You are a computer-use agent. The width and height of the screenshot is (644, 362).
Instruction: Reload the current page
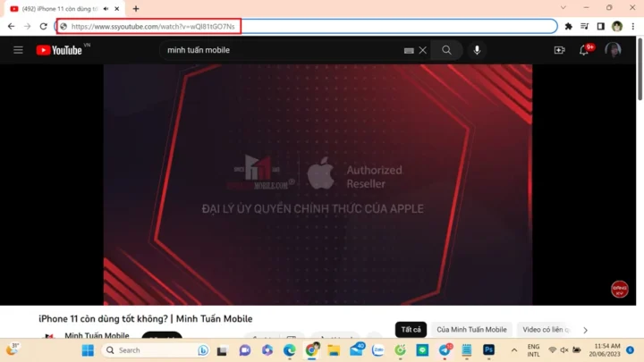pos(43,26)
